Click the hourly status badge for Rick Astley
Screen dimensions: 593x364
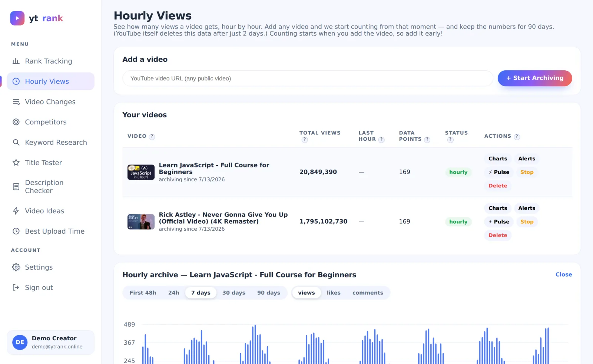pyautogui.click(x=458, y=222)
